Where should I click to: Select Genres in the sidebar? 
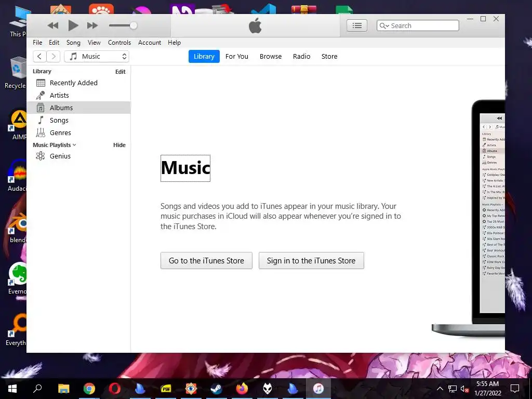pos(78,132)
